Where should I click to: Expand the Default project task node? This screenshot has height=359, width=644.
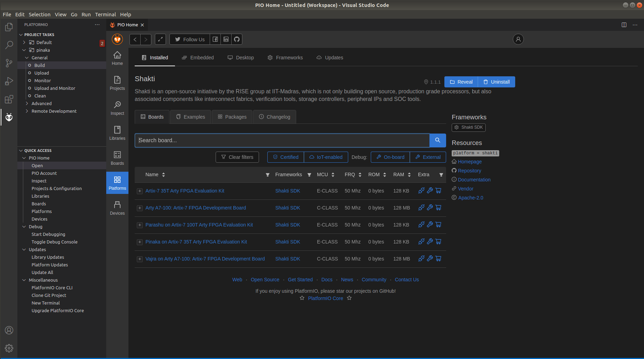click(24, 42)
